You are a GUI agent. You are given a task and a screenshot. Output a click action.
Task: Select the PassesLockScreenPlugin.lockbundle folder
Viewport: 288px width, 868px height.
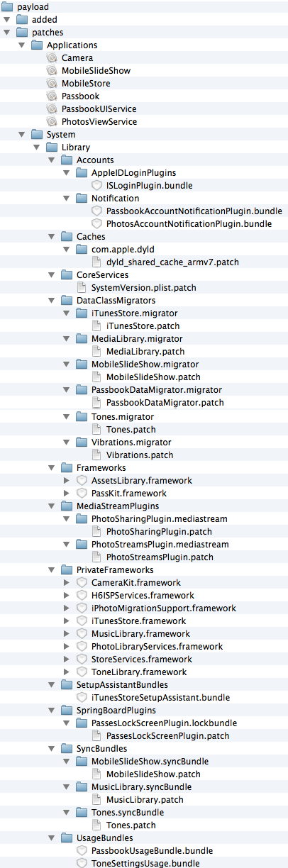click(156, 723)
